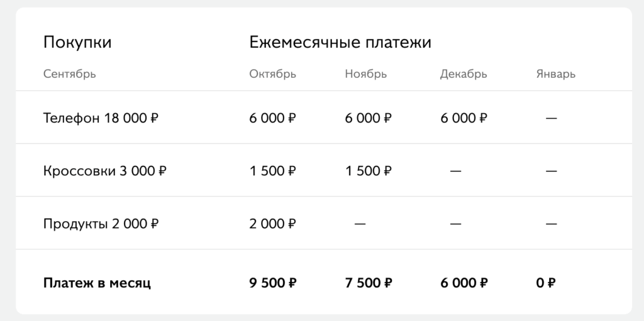Select the 0 ₽ January total
This screenshot has height=321, width=644.
point(545,283)
